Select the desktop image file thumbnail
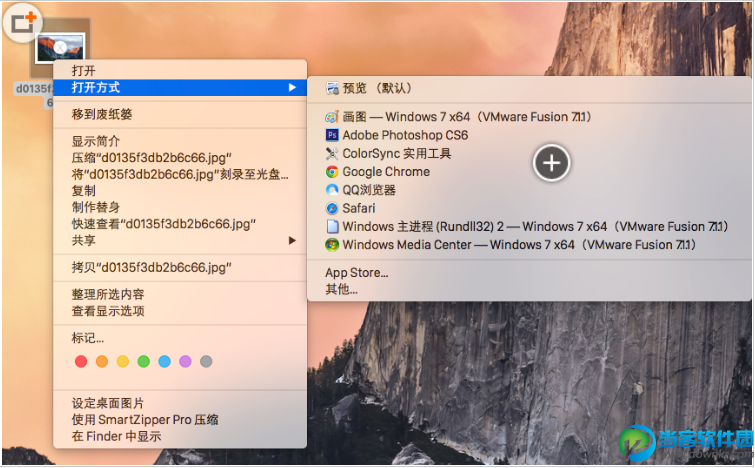The width and height of the screenshot is (755, 468). pyautogui.click(x=61, y=48)
